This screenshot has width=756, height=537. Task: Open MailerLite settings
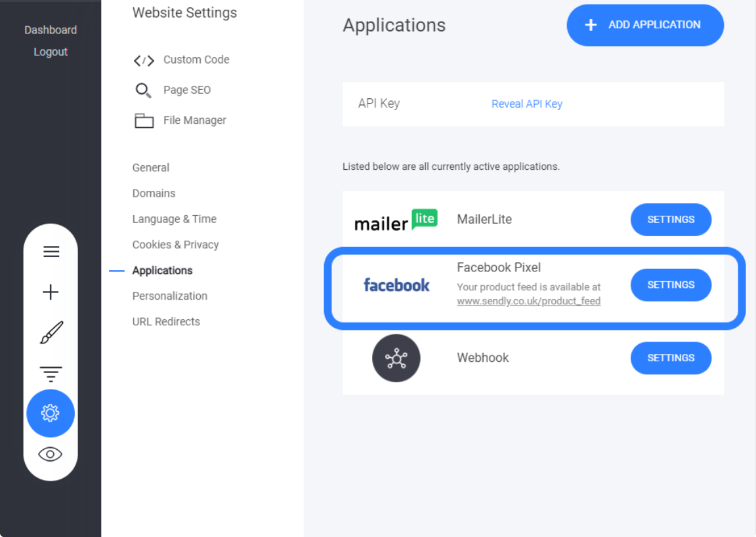coord(671,220)
